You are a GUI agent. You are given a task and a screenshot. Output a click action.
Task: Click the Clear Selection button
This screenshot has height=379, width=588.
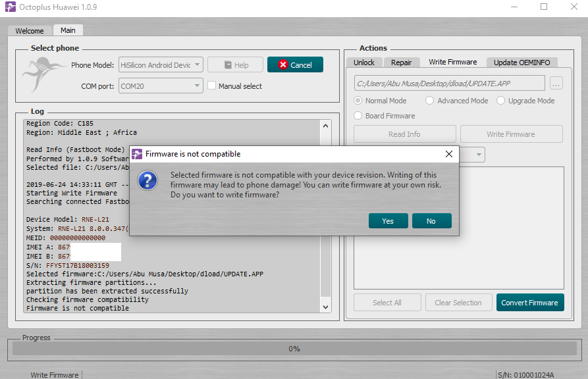pos(458,303)
